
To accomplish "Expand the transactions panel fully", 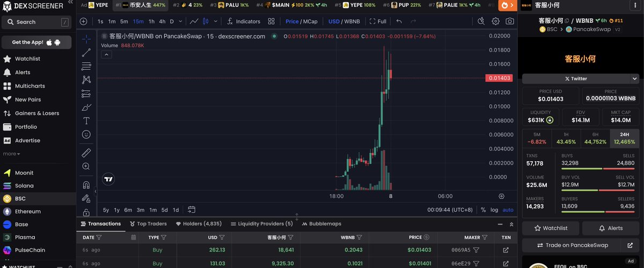I will (x=512, y=224).
